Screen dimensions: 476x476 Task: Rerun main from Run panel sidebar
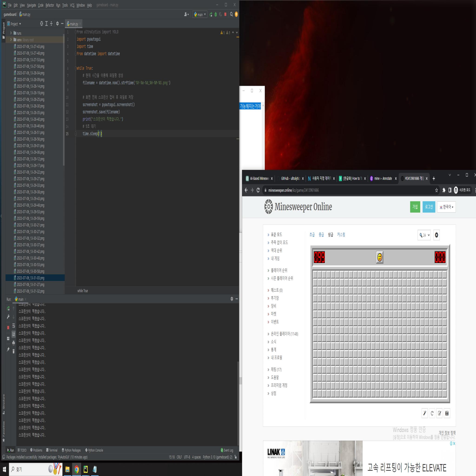8,308
